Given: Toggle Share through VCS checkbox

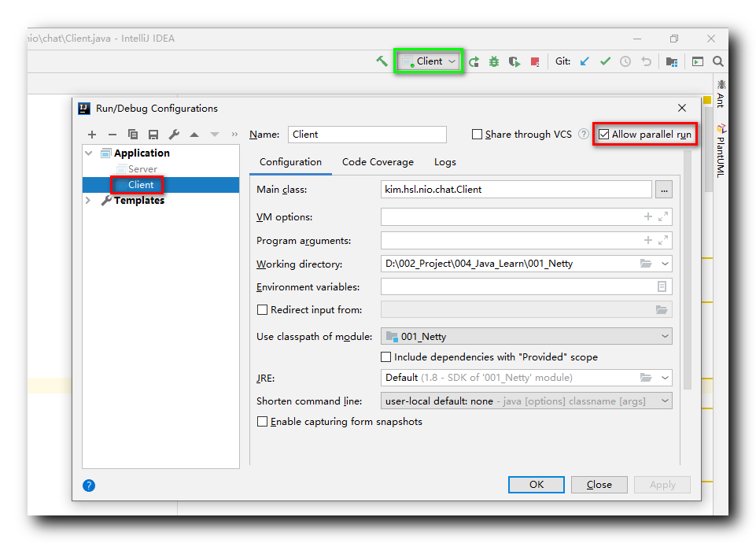Looking at the screenshot, I should coord(477,135).
